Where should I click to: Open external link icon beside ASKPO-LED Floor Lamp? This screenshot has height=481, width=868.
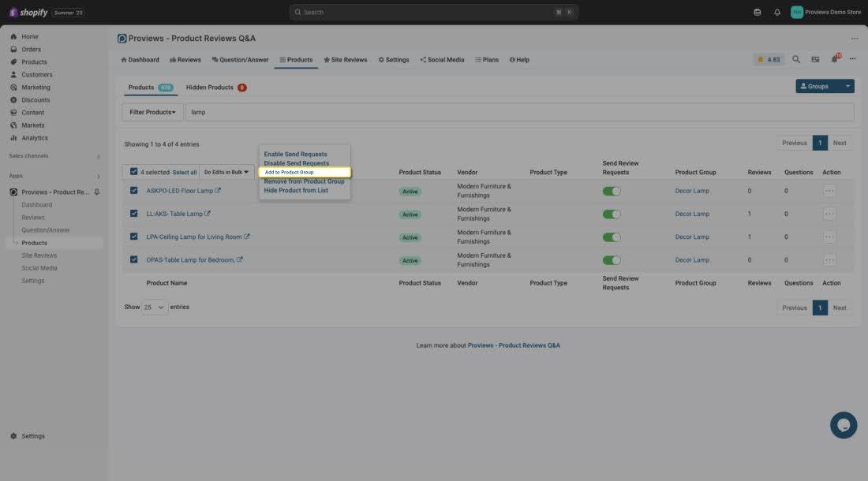(218, 191)
